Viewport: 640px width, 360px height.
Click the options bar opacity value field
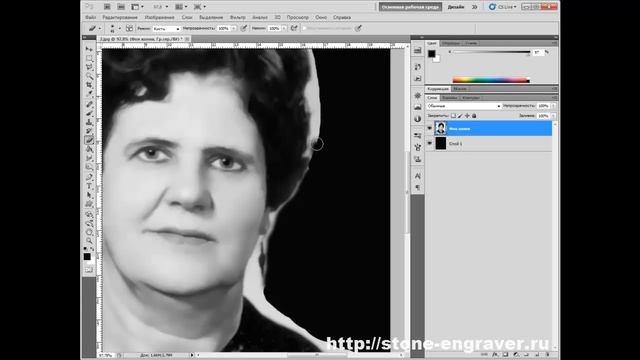point(224,29)
